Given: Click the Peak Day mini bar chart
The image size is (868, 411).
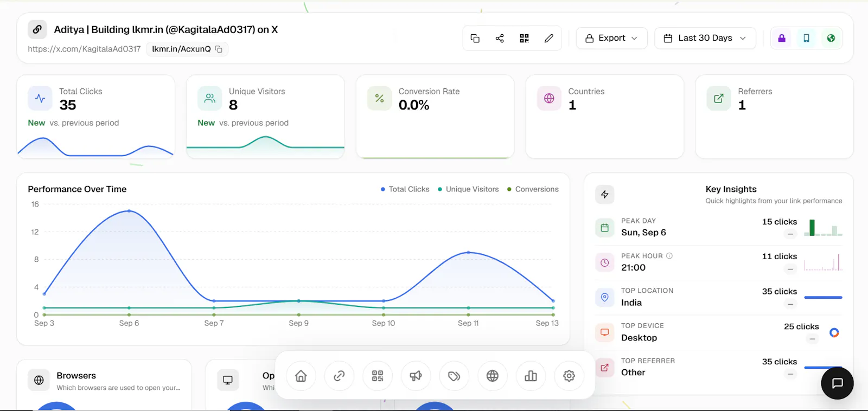Looking at the screenshot, I should point(824,227).
